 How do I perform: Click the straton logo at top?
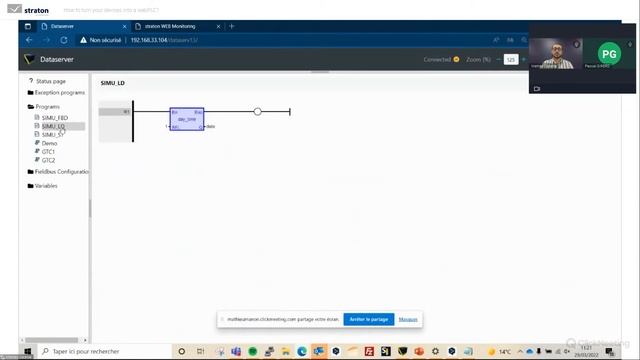(28, 10)
